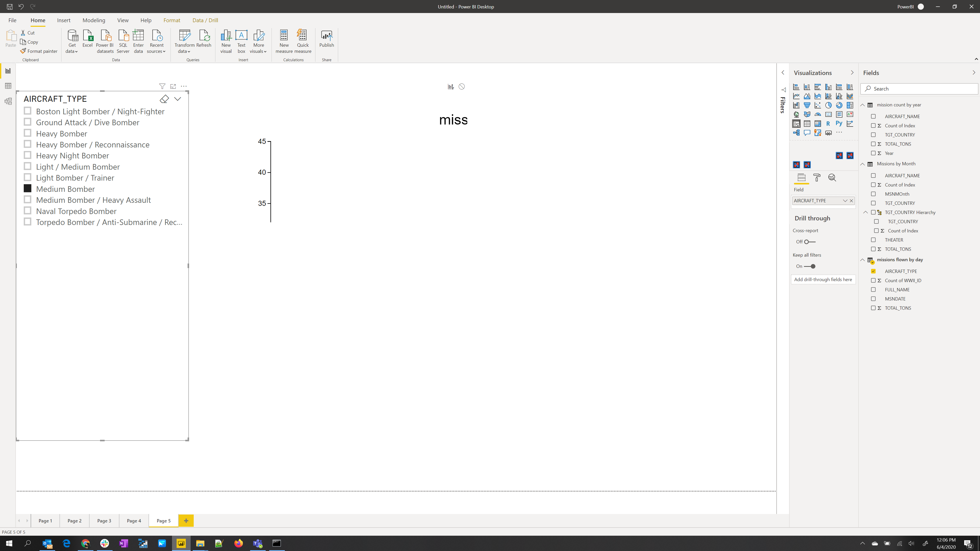Select the Q&A speech bubble visual

[x=807, y=133]
